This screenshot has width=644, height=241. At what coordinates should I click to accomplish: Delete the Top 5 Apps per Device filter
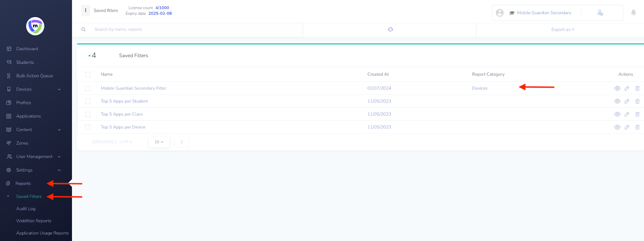[x=638, y=127]
